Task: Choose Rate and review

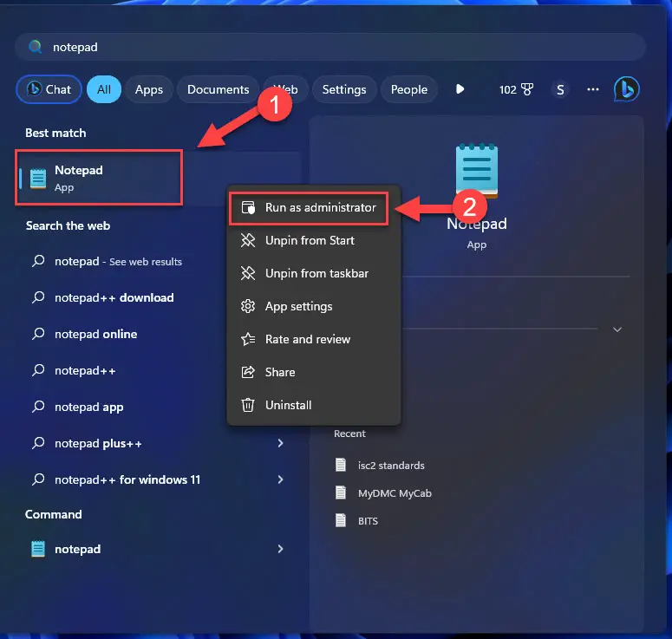Action: click(x=314, y=339)
